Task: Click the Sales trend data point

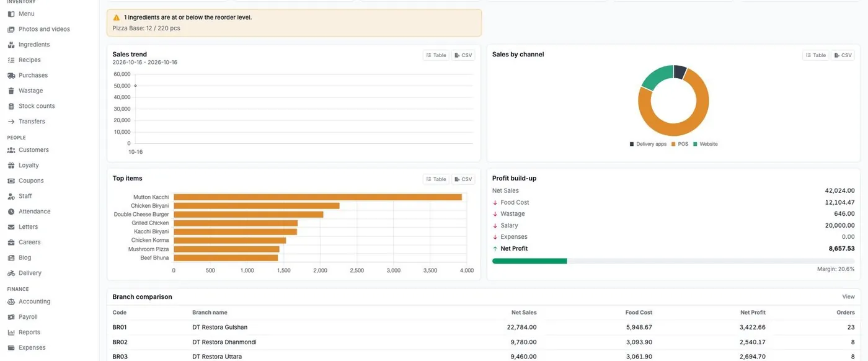Action: (x=135, y=86)
